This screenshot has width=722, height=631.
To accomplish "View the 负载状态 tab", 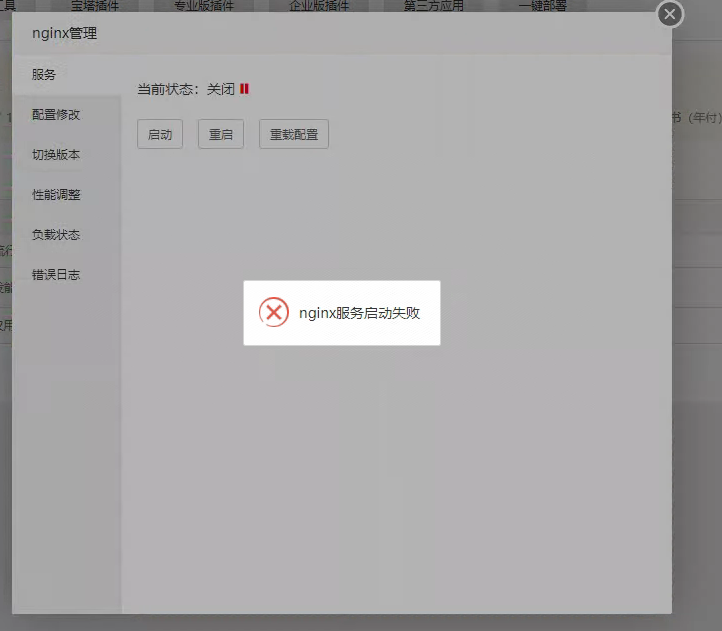I will tap(67, 235).
